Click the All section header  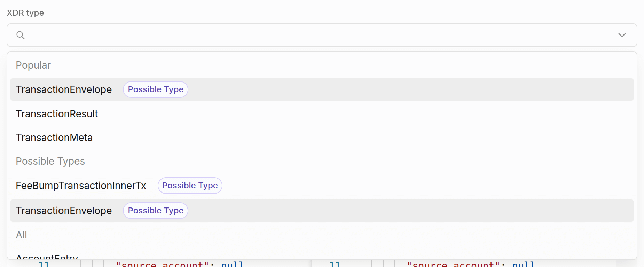click(x=22, y=235)
